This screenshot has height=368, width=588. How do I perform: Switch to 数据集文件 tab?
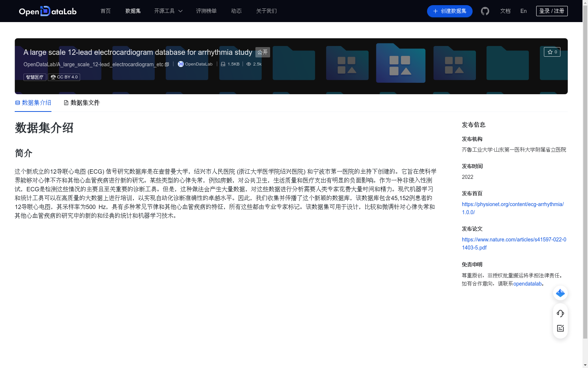(82, 103)
